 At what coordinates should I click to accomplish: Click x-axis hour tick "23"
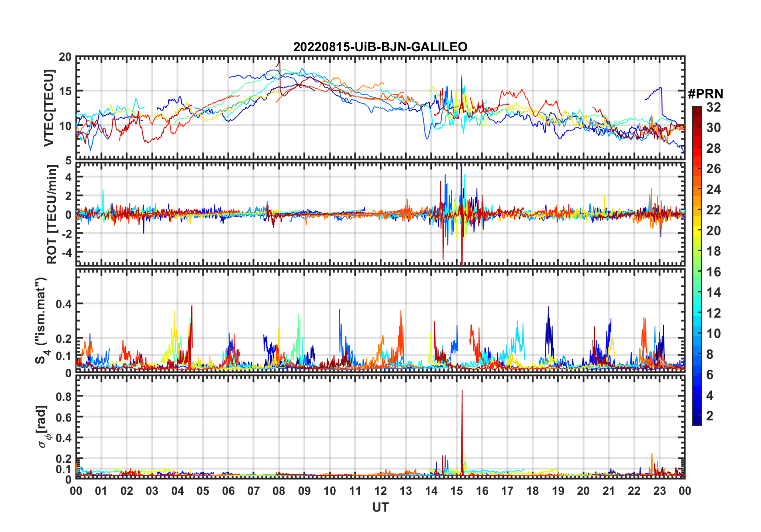pos(659,491)
